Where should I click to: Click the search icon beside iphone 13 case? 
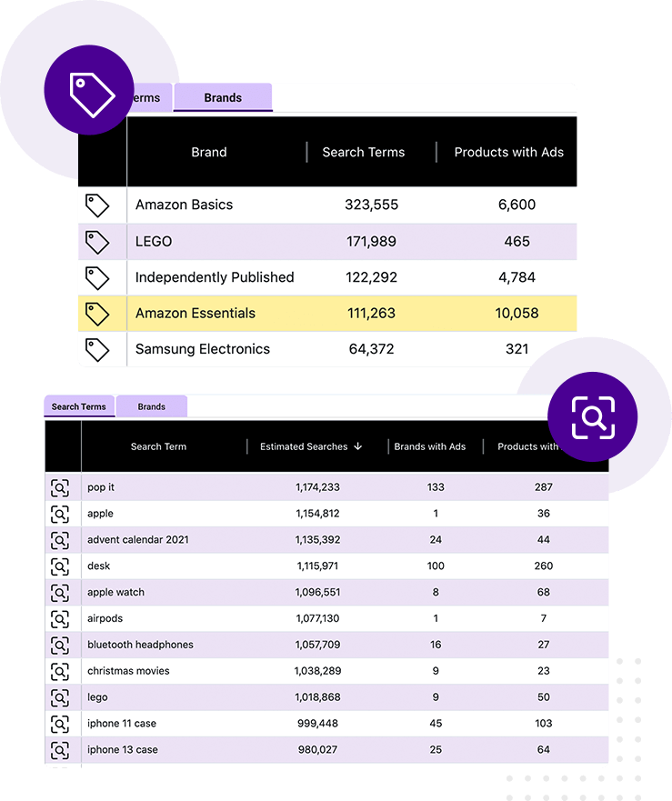click(x=60, y=750)
